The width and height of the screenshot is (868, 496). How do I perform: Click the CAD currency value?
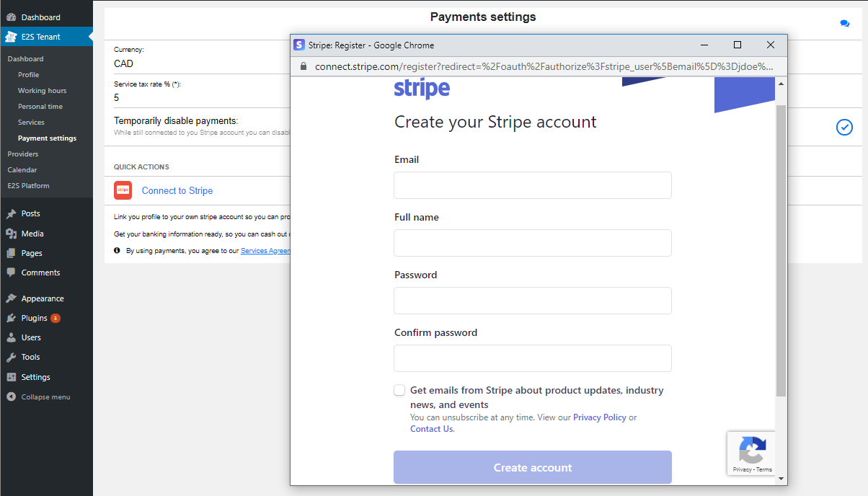click(x=123, y=63)
